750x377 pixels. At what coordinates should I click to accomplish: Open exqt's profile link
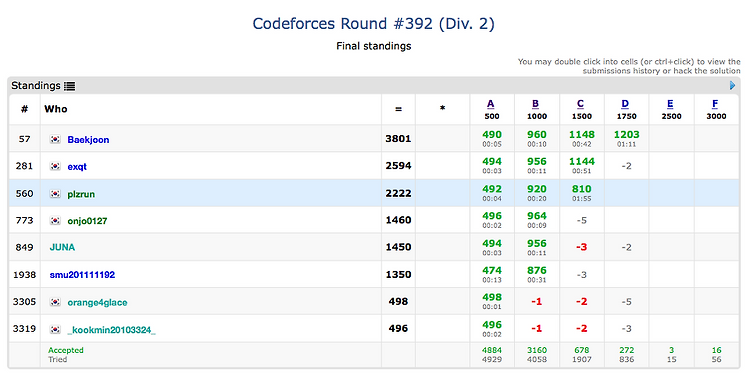point(77,167)
